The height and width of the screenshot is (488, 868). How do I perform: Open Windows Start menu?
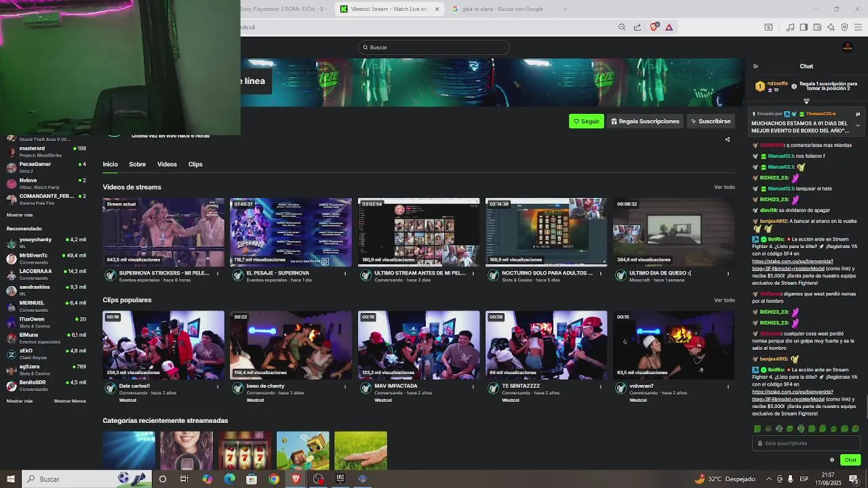pyautogui.click(x=10, y=479)
